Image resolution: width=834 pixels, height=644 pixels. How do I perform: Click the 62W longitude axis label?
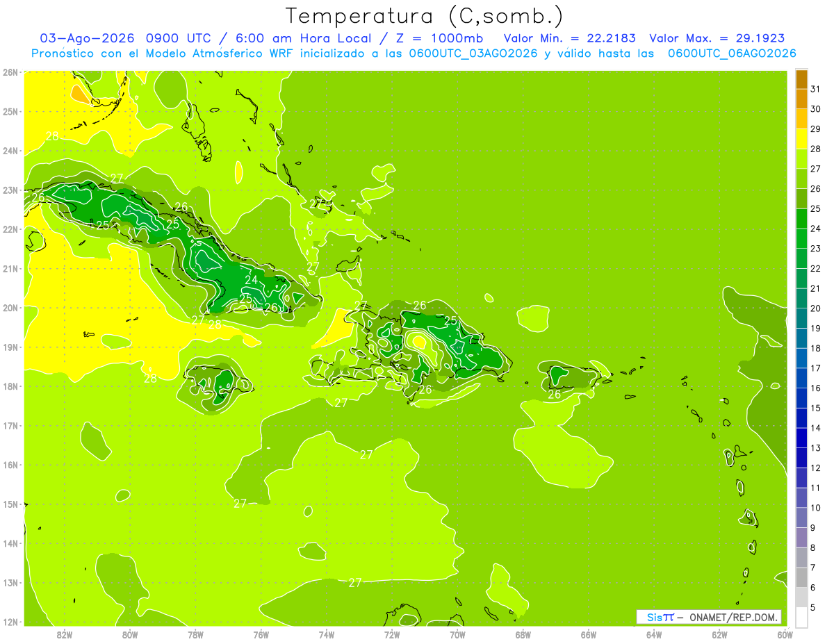point(719,634)
